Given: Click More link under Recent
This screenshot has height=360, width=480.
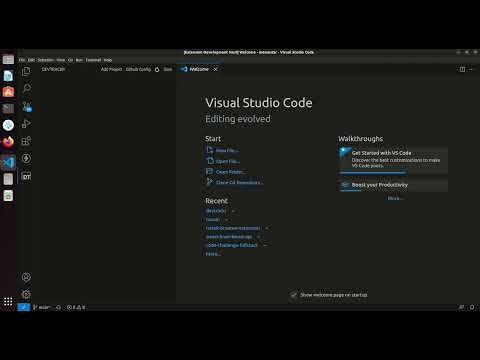Looking at the screenshot, I should point(213,254).
